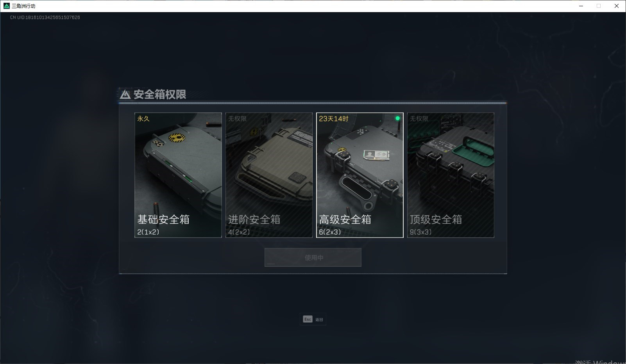This screenshot has height=364, width=626.
Task: Select the 基础安全箱 card image
Action: (x=178, y=175)
